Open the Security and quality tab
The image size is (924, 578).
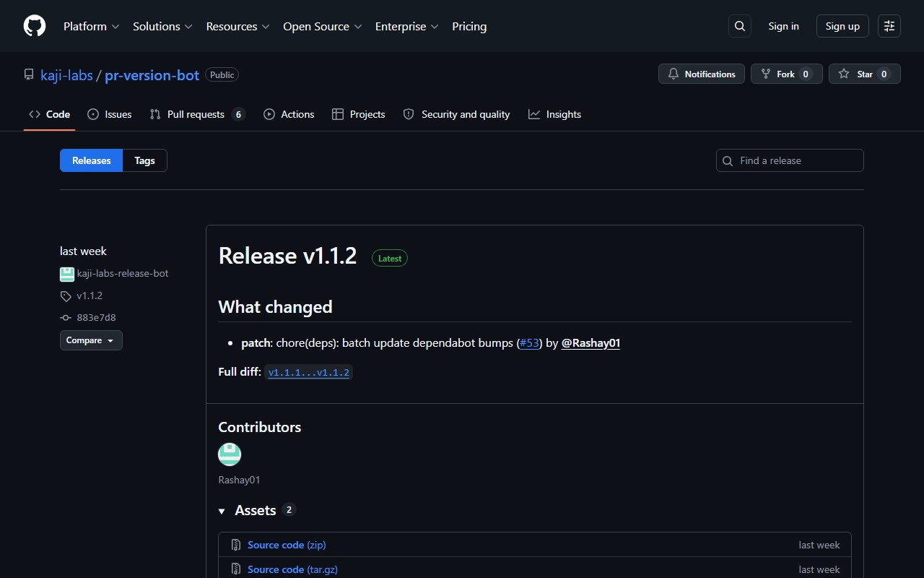[456, 114]
